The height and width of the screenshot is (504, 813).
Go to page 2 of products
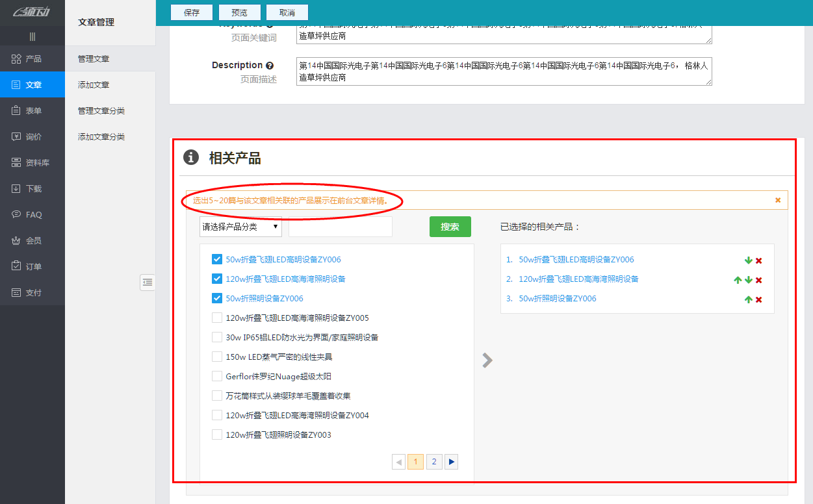(x=433, y=461)
